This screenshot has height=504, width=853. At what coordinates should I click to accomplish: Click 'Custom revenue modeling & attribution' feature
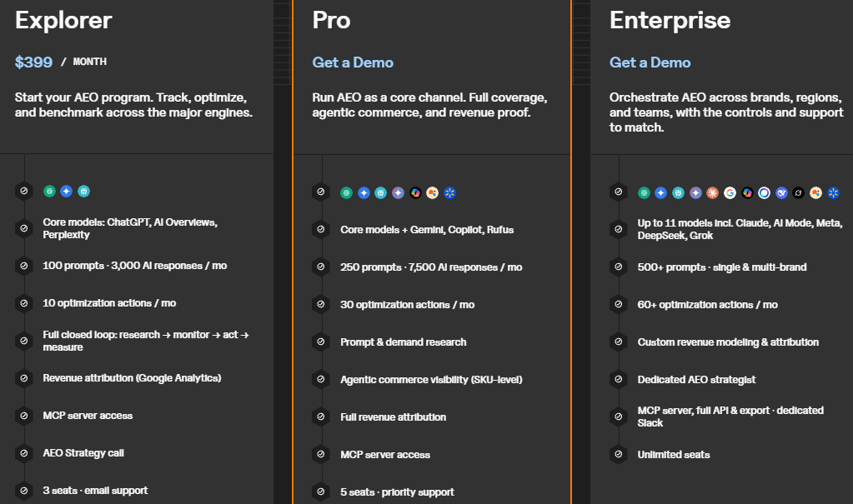(728, 342)
